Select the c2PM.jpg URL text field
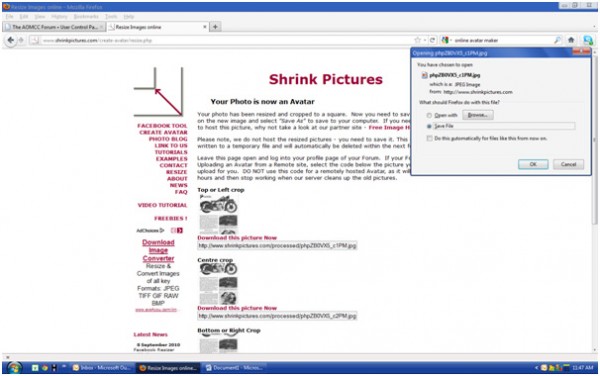 277,316
